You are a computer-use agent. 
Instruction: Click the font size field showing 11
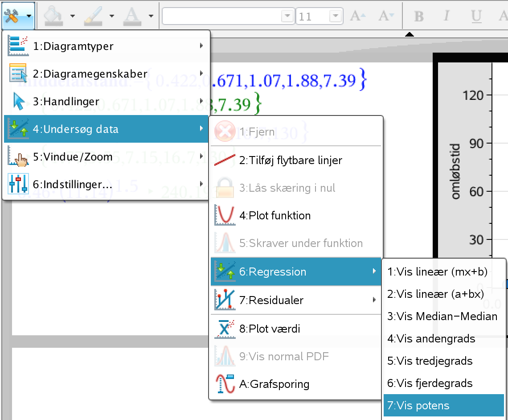tap(313, 16)
